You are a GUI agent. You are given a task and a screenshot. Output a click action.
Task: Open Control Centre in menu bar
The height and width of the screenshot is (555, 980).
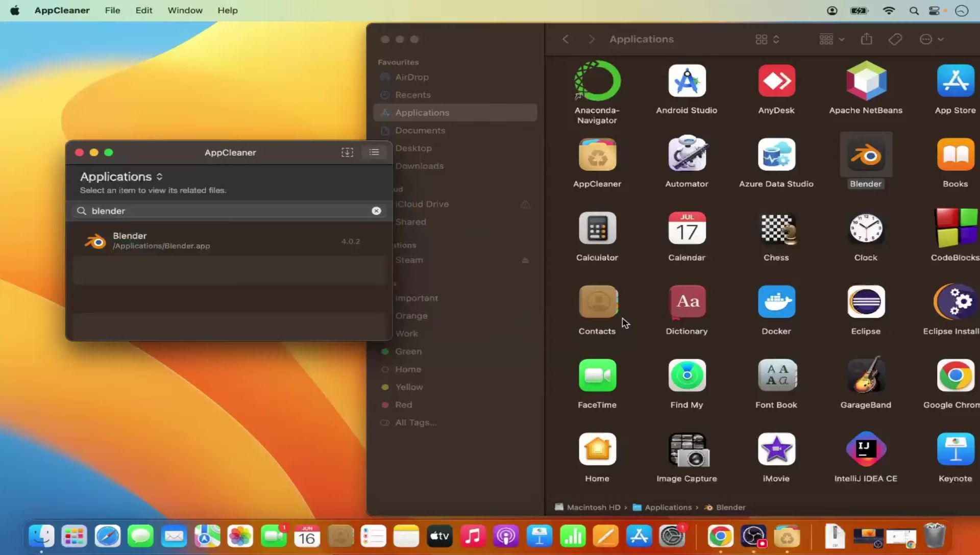(x=935, y=11)
